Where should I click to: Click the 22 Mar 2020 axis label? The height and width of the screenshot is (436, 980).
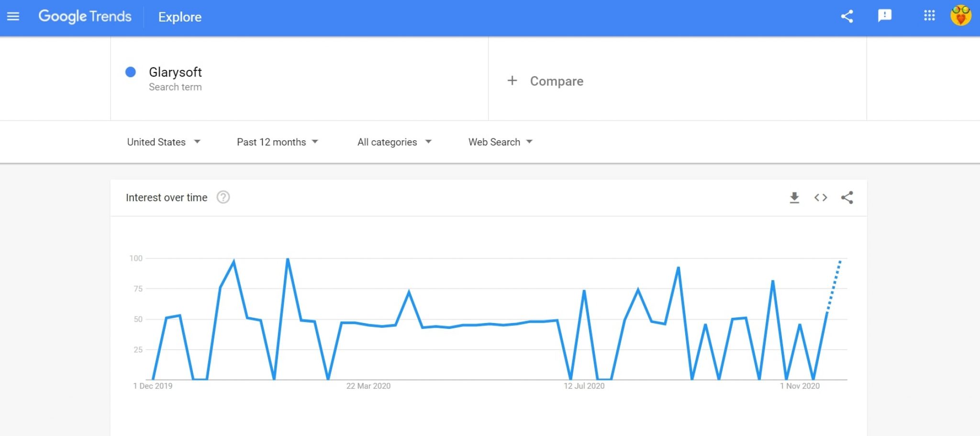point(368,386)
